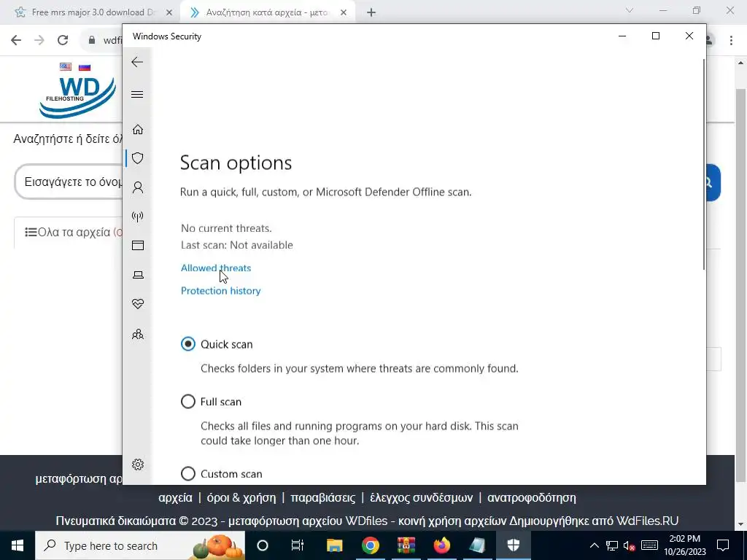The width and height of the screenshot is (747, 560).
Task: Open the notification center icon
Action: [x=723, y=545]
